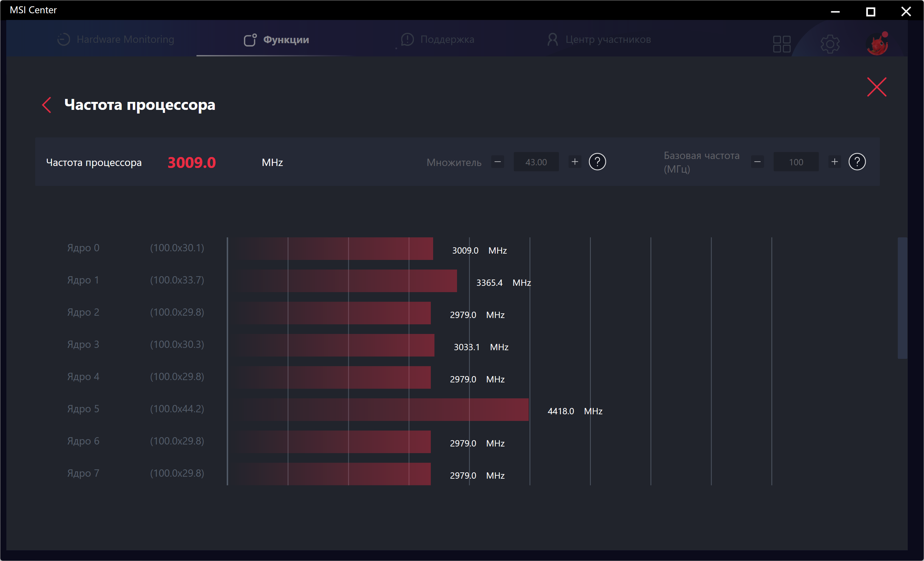Open the Поддержка tab
924x561 pixels.
(438, 40)
